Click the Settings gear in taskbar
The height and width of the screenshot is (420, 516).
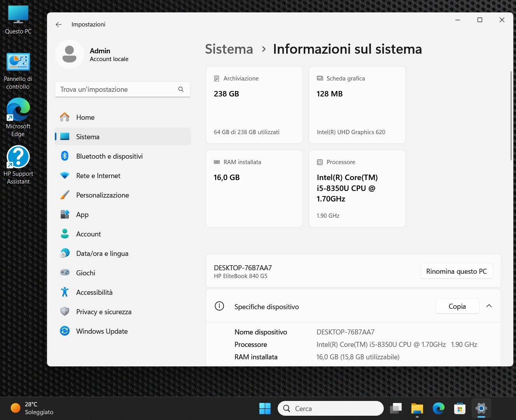tap(481, 408)
